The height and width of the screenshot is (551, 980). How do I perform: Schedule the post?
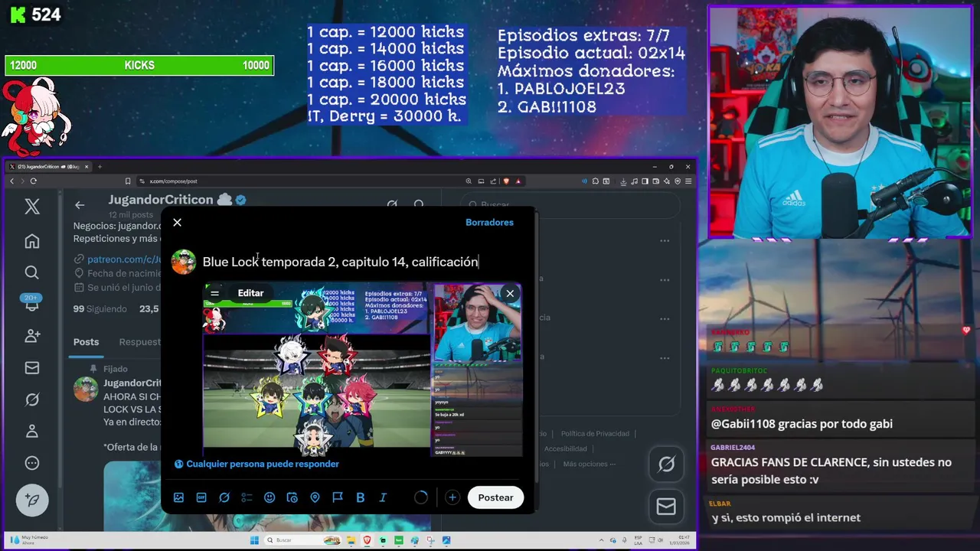[x=292, y=497]
